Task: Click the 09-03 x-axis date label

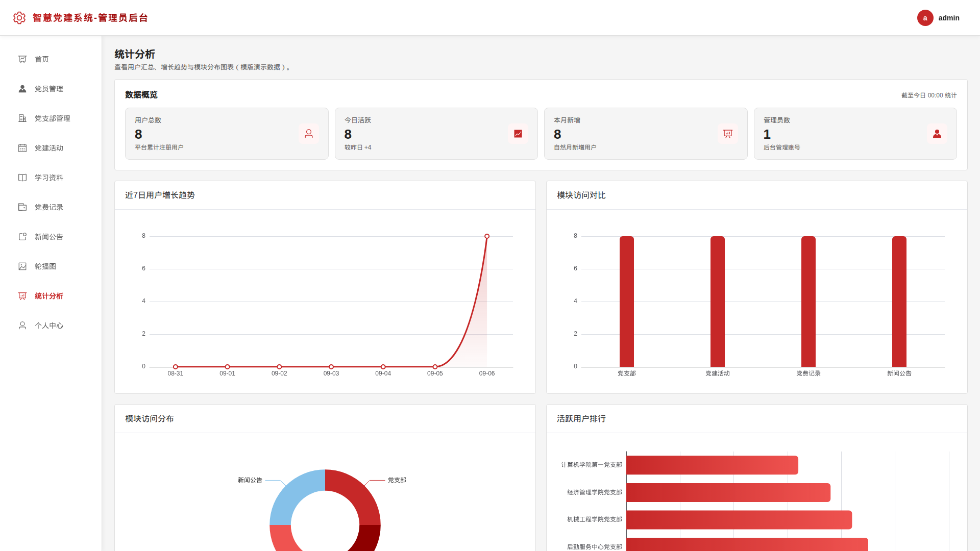Action: [331, 373]
